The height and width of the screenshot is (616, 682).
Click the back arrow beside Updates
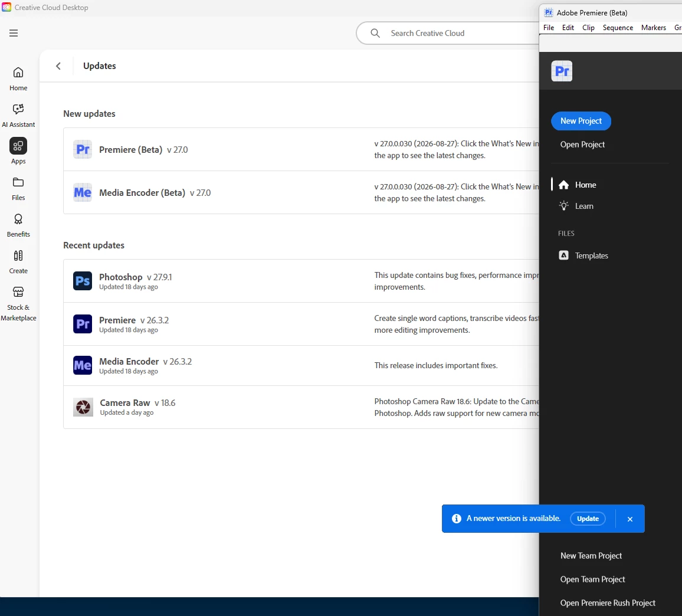58,65
